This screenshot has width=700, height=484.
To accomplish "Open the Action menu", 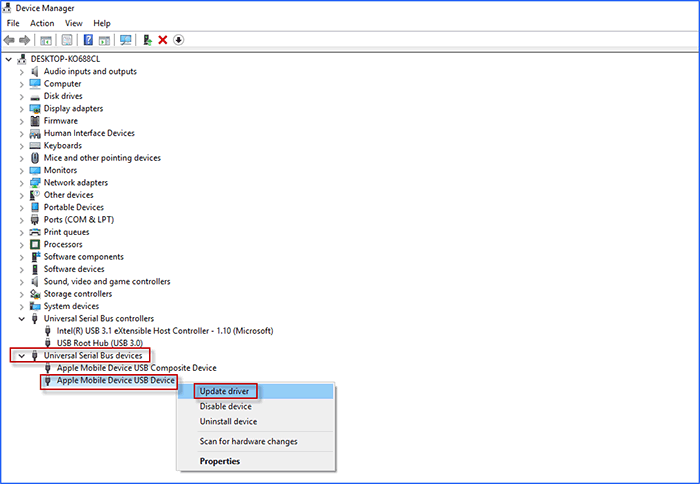I will coord(42,23).
